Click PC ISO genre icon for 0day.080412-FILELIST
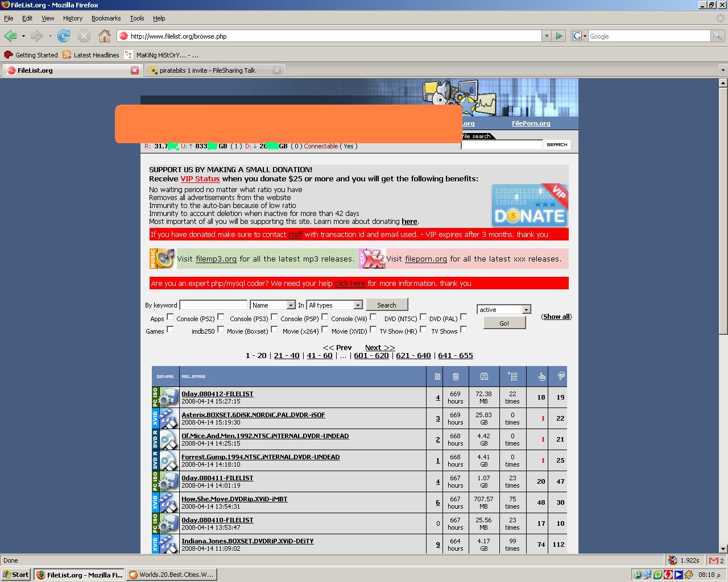This screenshot has width=728, height=582. click(166, 397)
